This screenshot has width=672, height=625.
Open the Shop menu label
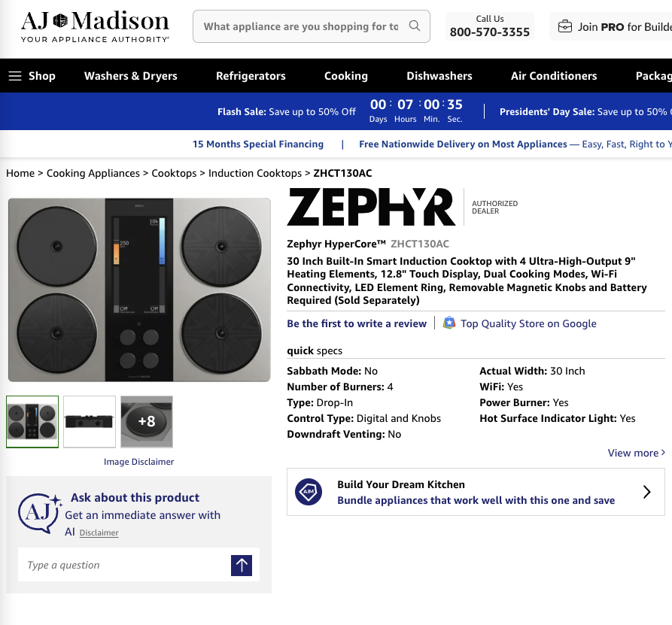point(42,76)
